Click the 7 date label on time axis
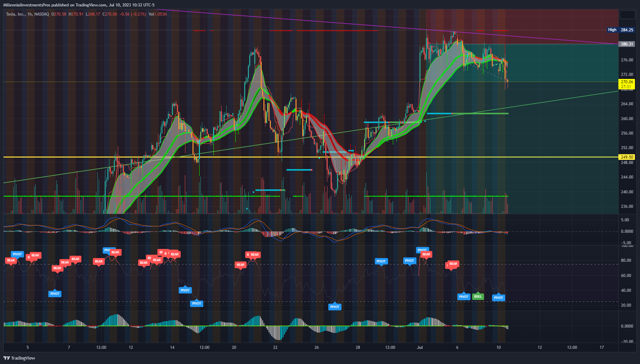Screen dimensions: 640x364 click(69, 347)
